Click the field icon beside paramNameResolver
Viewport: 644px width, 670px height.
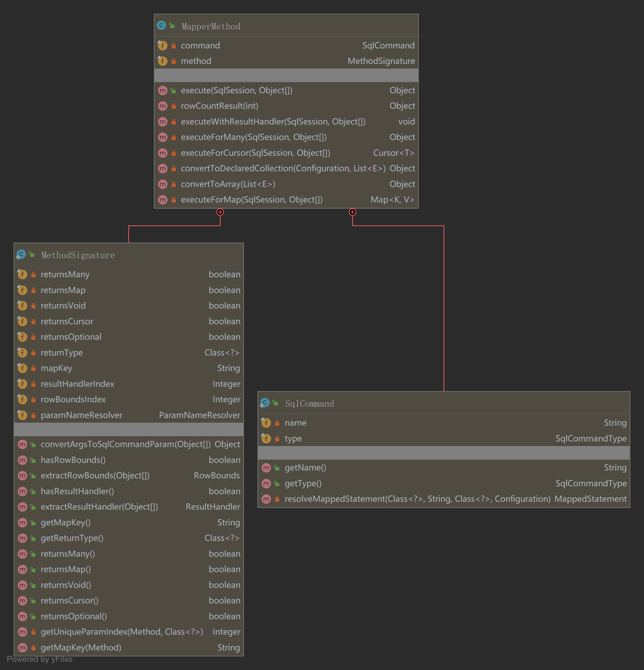tap(23, 415)
